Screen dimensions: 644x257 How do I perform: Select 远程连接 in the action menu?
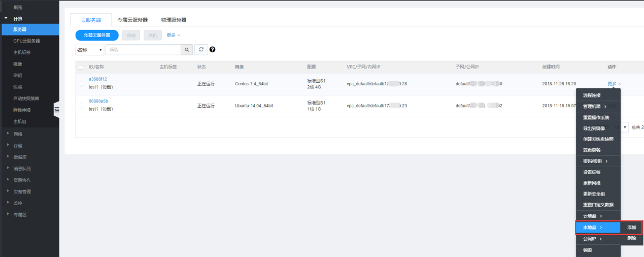coord(598,95)
